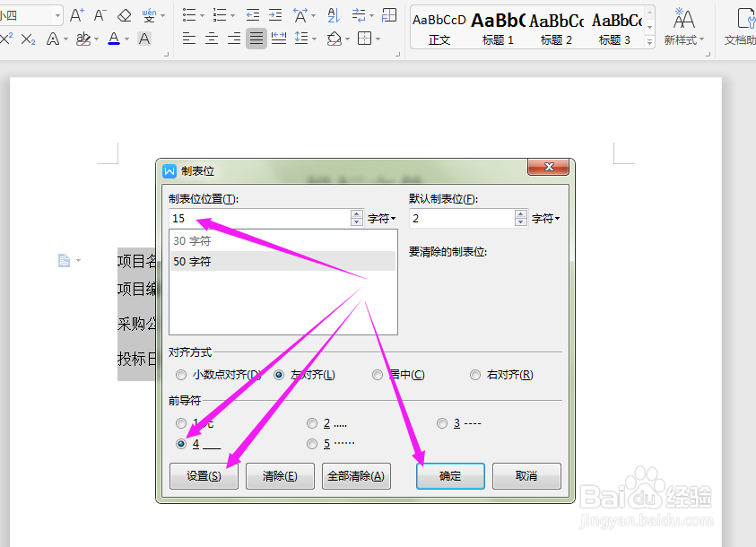Click the tab position spinner up arrow
756x547 pixels.
pos(356,213)
